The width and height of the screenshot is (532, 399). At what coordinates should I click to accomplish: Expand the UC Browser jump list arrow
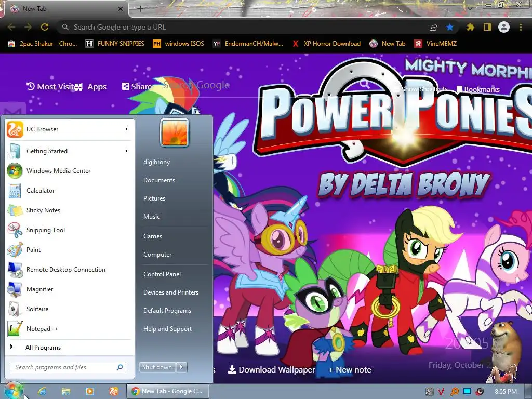127,129
